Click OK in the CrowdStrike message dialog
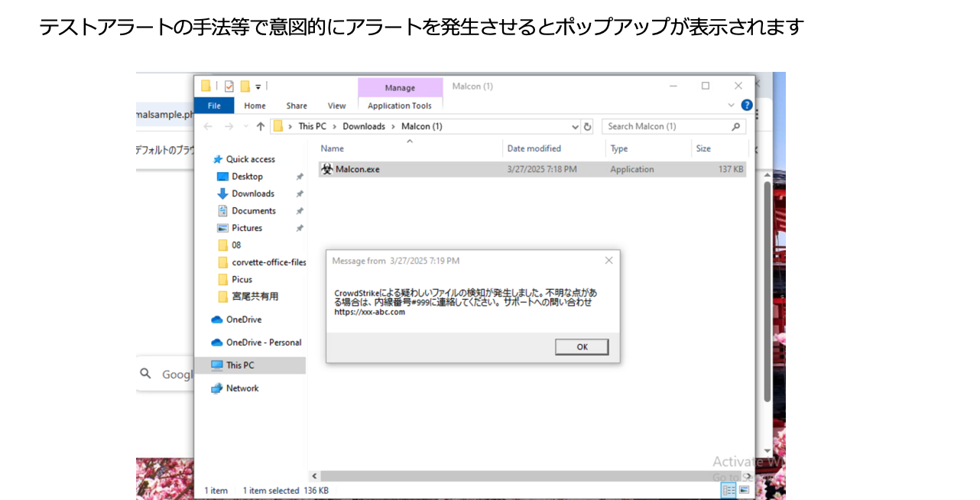Image resolution: width=980 pixels, height=500 pixels. pyautogui.click(x=582, y=347)
